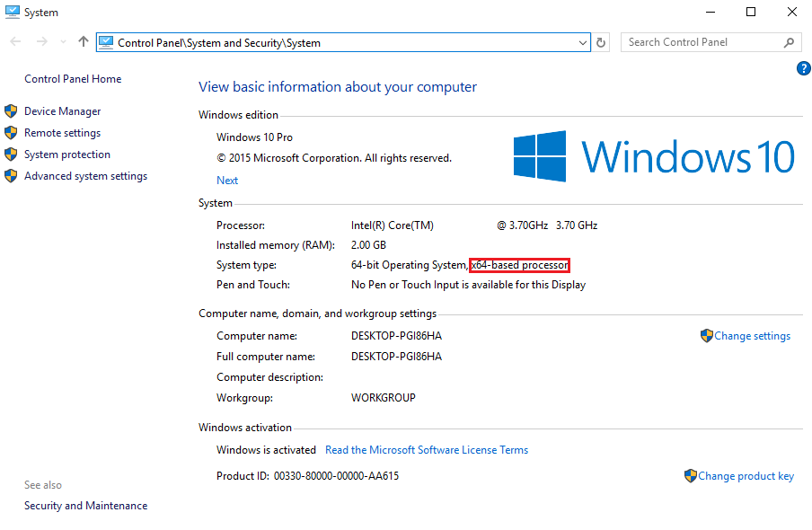Image resolution: width=812 pixels, height=530 pixels.
Task: Click Change settings for computer name
Action: tap(753, 336)
